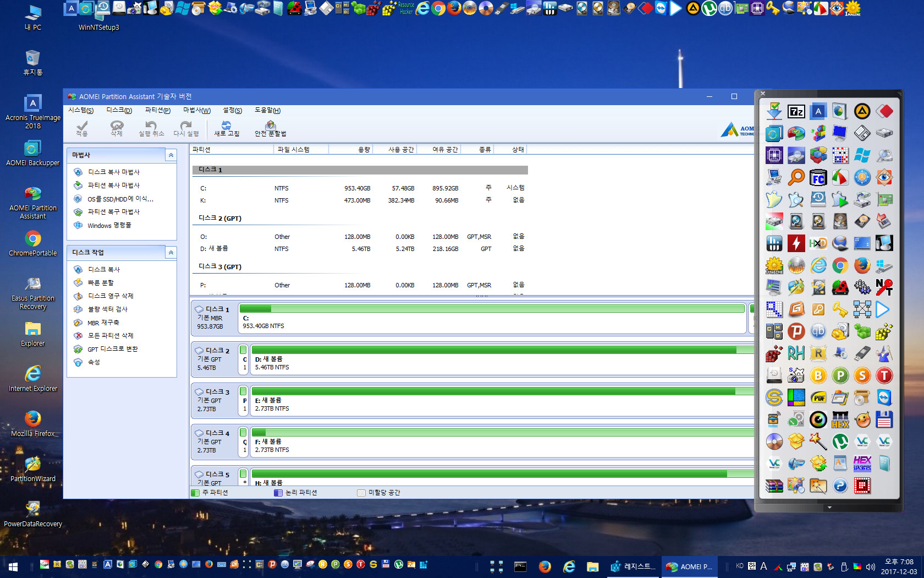Open uTorrent icon in the launcher panel
Viewport: 924px width, 578px height.
(840, 442)
